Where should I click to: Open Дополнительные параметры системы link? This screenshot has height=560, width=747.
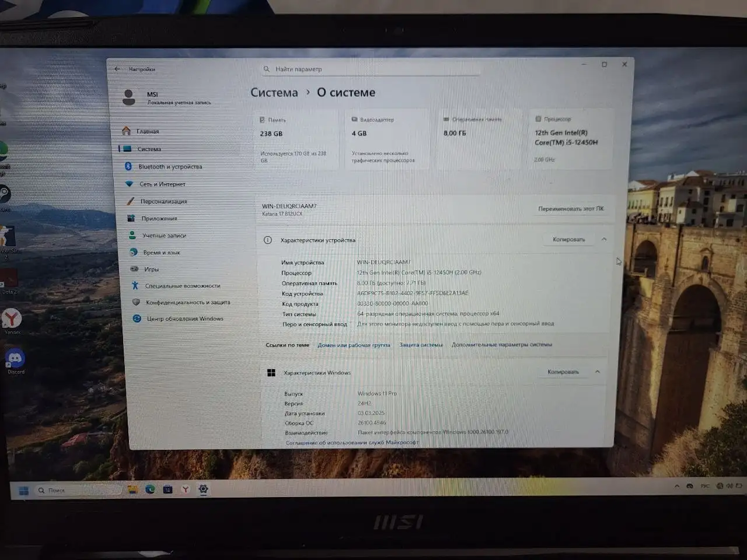click(x=501, y=345)
